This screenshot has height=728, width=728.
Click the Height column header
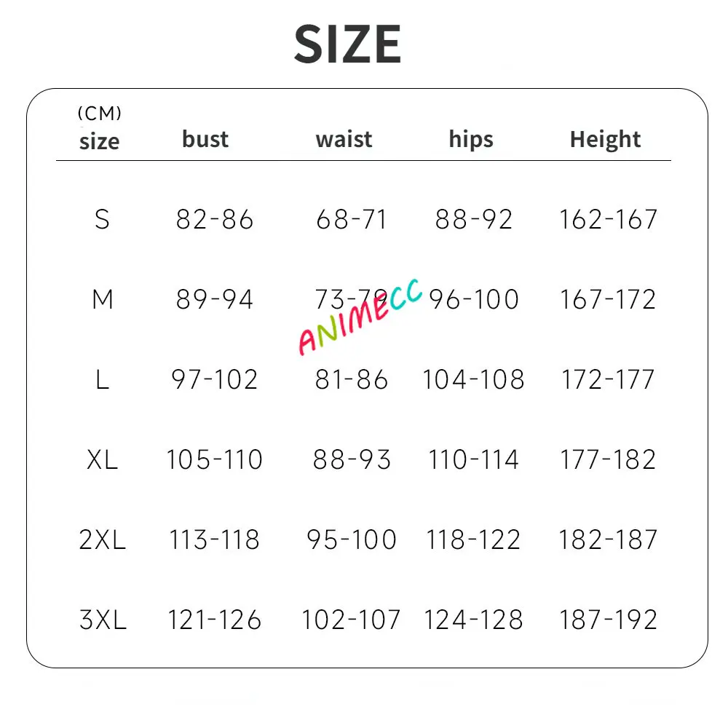pos(605,140)
